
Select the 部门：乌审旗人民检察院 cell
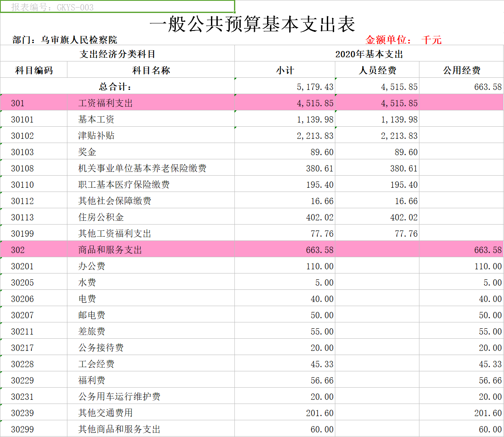pyautogui.click(x=65, y=40)
